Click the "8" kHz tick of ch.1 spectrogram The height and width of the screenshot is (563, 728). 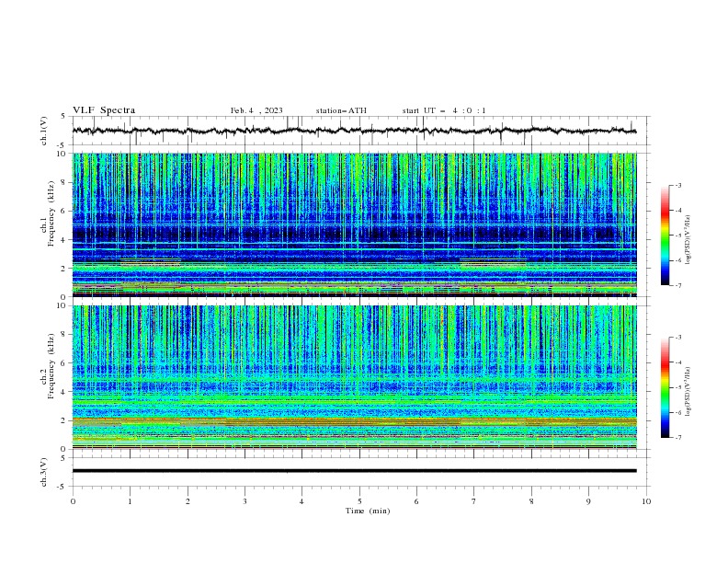click(x=64, y=182)
